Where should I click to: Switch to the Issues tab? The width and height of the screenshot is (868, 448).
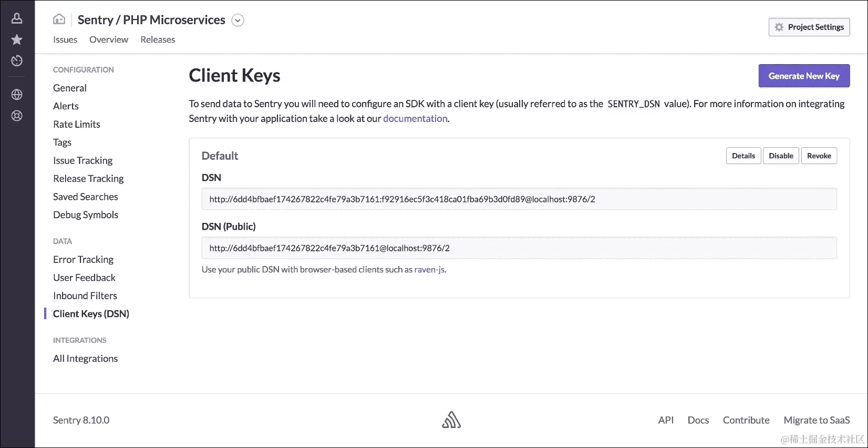coord(65,39)
